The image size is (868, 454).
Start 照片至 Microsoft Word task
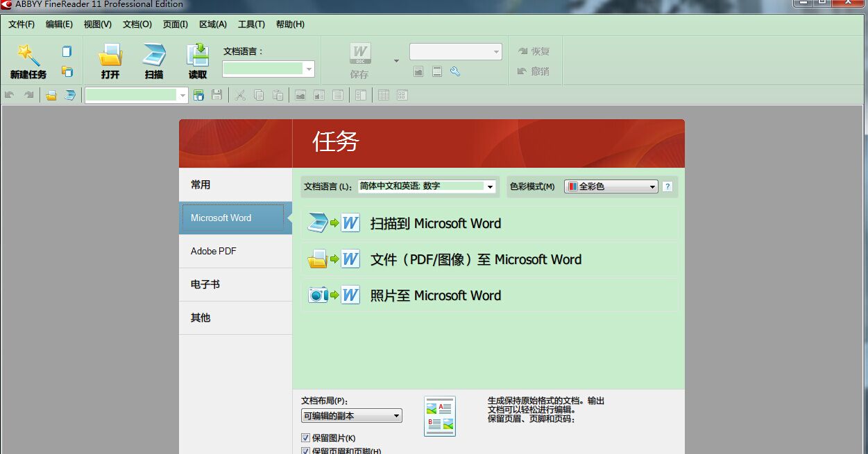[490, 295]
